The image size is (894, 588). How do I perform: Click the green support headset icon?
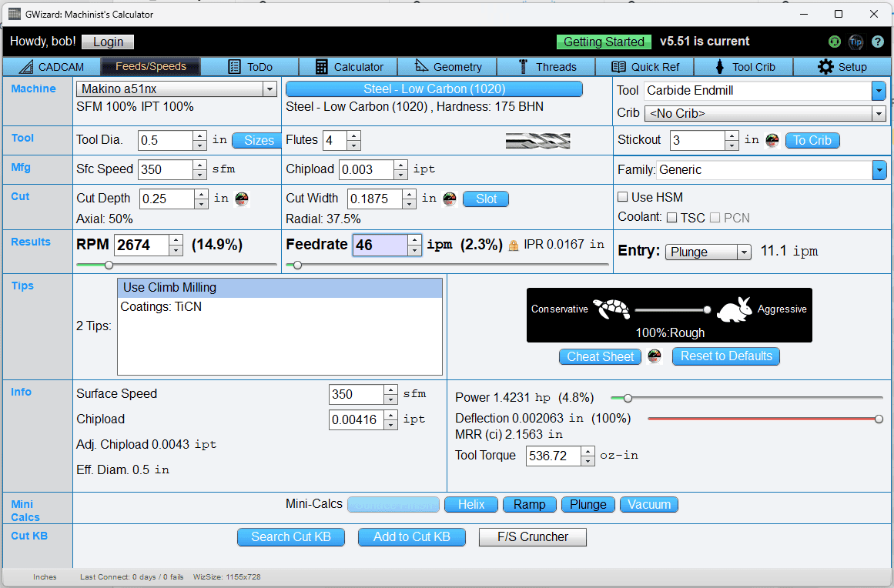click(x=834, y=42)
